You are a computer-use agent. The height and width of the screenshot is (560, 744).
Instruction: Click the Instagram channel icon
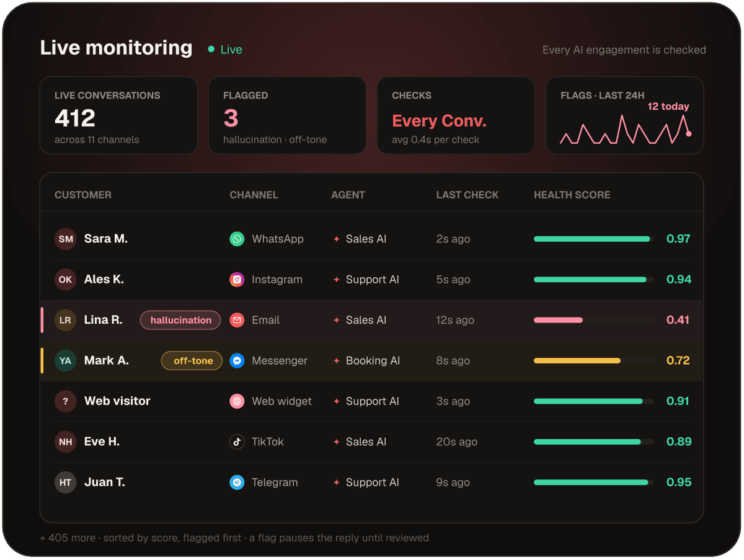click(237, 280)
